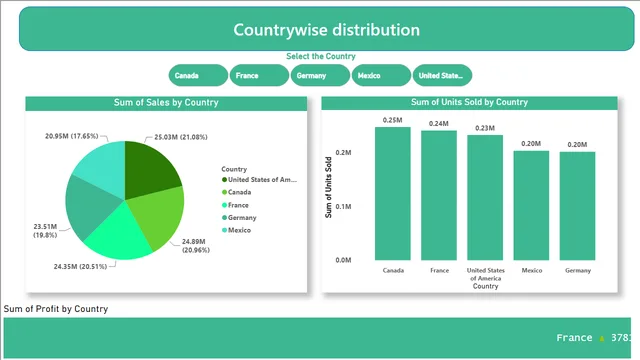Click the '20.95M (17.65%)' pie data label
This screenshot has height=360, width=640.
coord(72,136)
